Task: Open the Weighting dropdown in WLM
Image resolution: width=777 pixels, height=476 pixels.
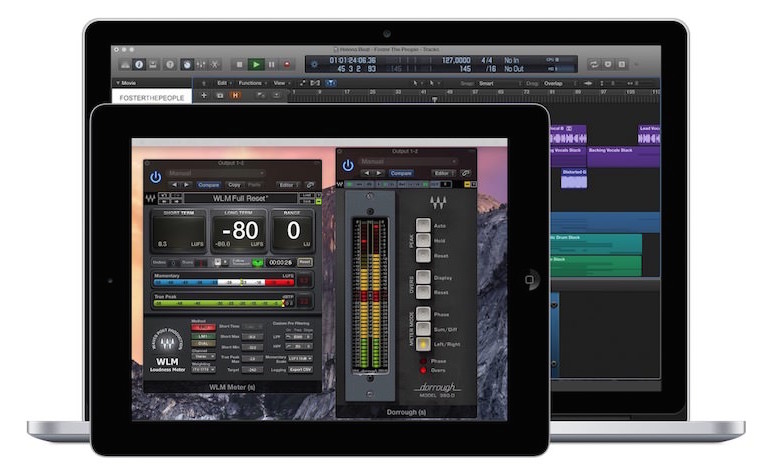Action: [203, 370]
